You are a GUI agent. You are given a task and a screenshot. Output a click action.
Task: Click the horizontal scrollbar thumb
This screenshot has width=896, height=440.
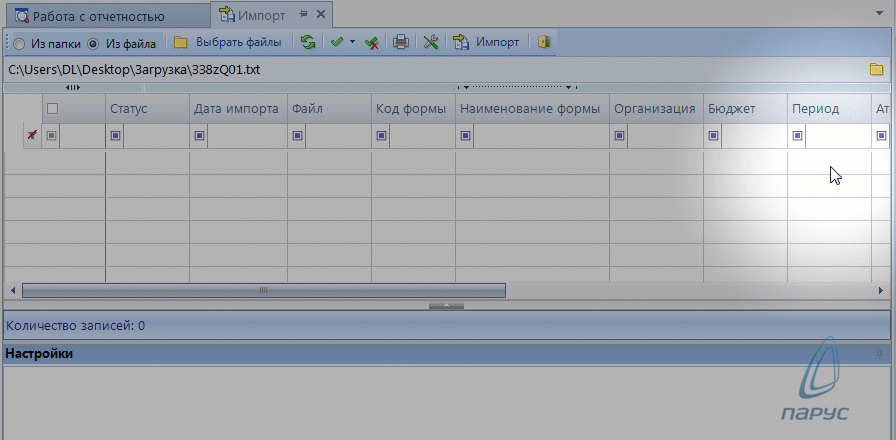[263, 290]
